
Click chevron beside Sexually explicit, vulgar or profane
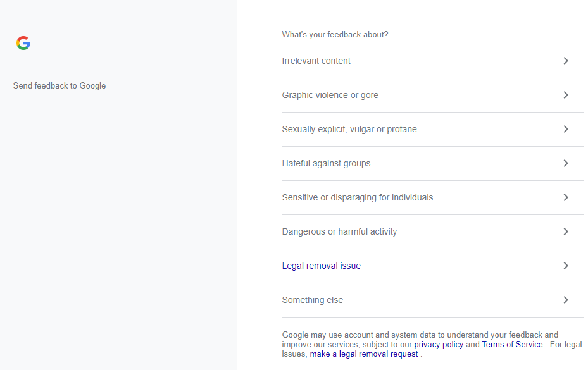tap(566, 129)
